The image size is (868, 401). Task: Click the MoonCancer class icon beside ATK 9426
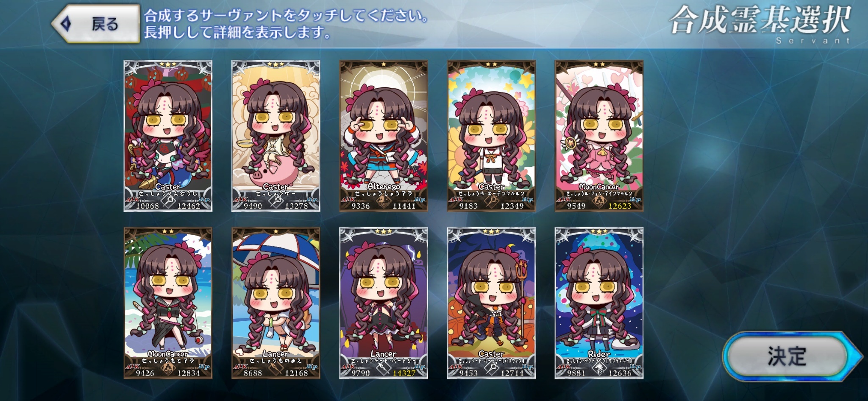[x=168, y=369]
